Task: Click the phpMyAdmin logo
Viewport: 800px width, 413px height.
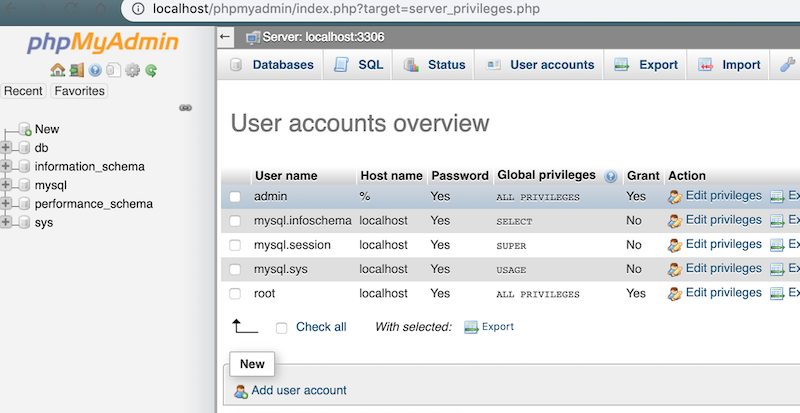Action: click(x=103, y=42)
